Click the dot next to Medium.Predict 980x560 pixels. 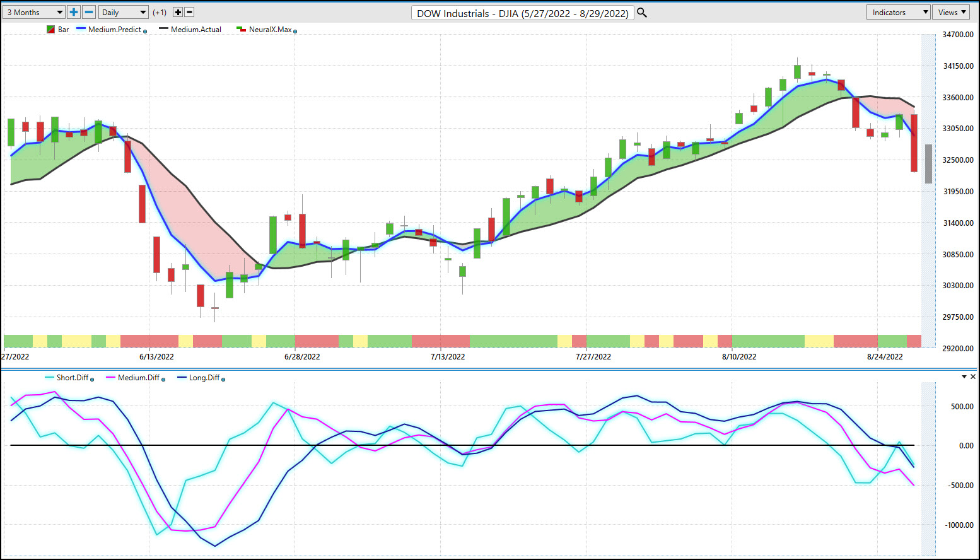pos(145,31)
